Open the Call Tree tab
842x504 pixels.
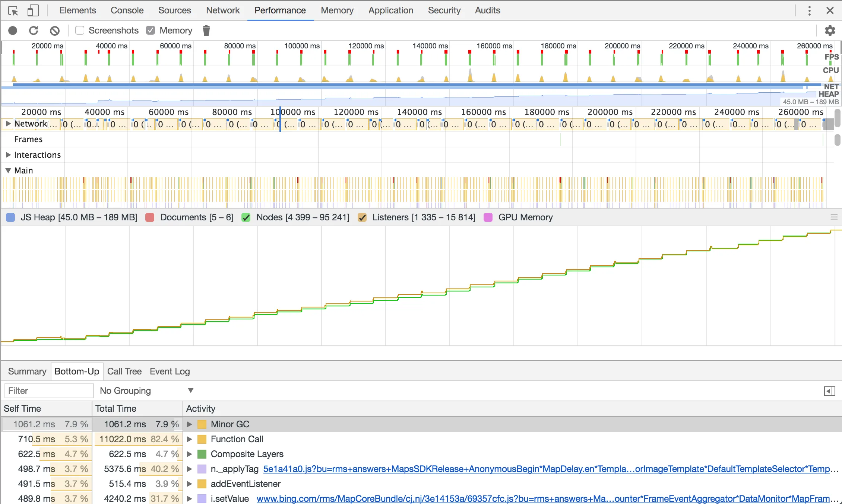124,371
